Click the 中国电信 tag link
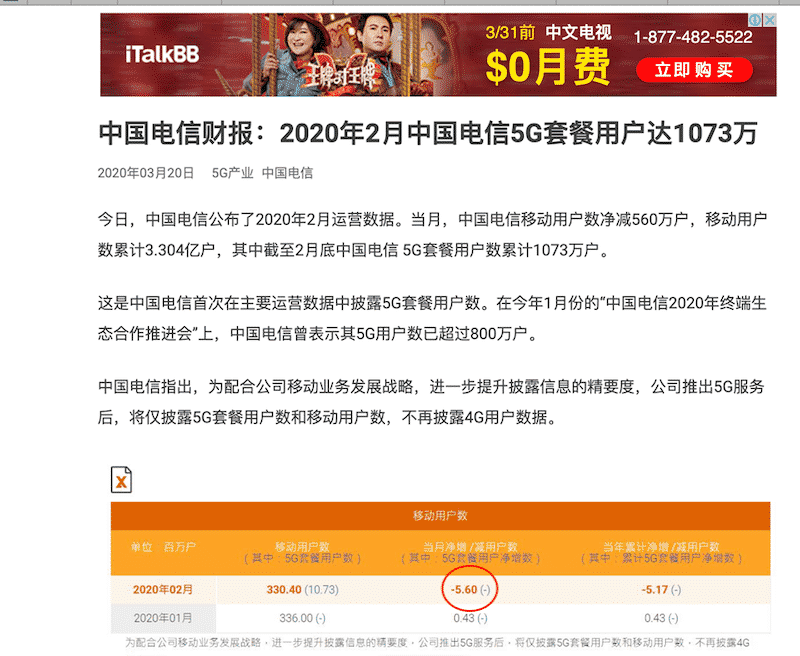The width and height of the screenshot is (800, 656). point(287,173)
